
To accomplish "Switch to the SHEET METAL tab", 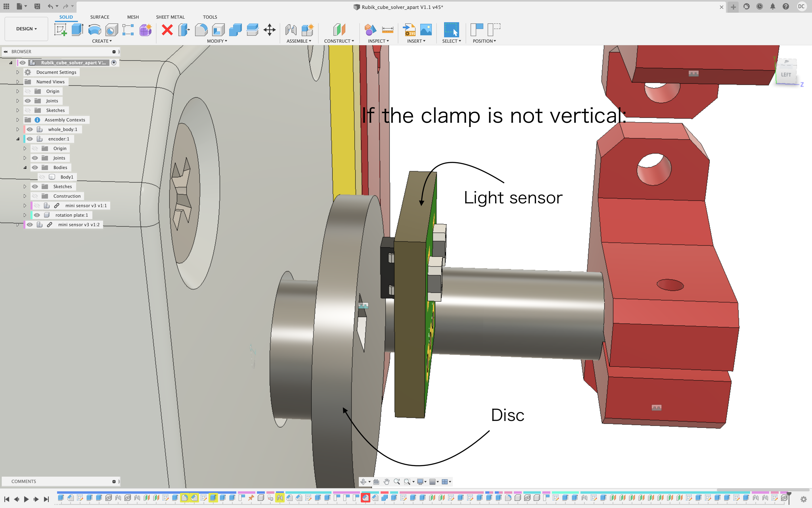I will pos(170,17).
